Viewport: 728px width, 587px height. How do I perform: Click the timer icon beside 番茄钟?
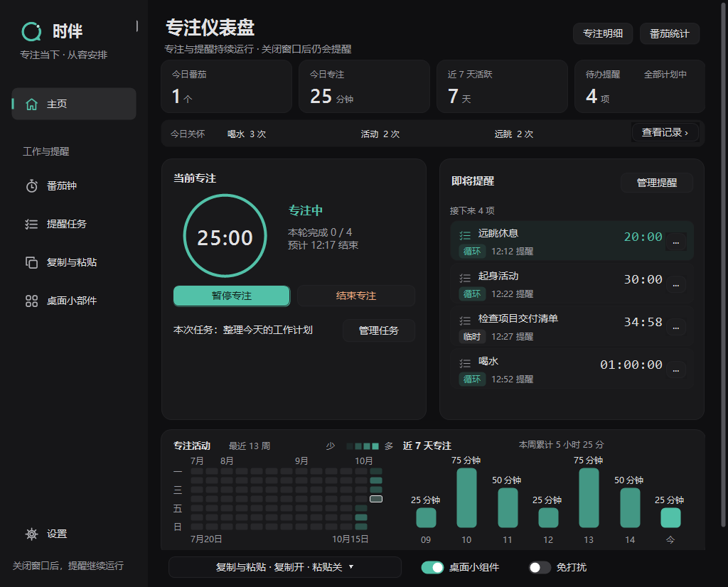31,186
